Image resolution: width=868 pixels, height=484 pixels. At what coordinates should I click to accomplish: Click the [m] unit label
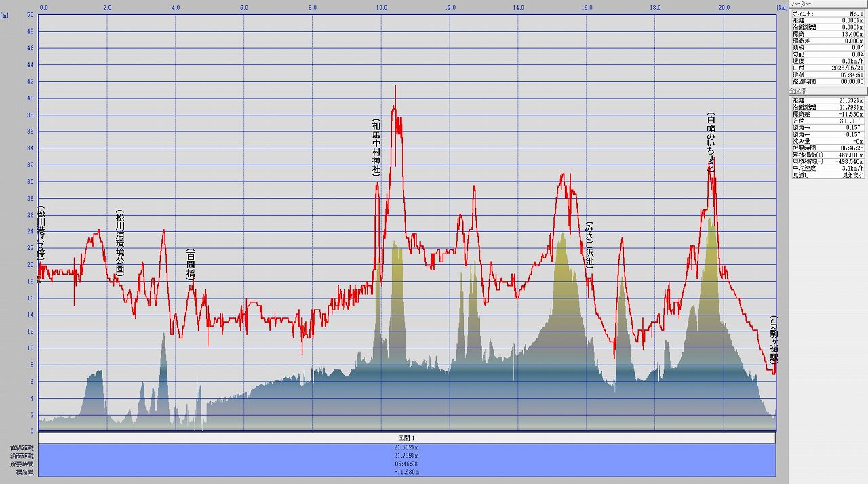[5, 15]
